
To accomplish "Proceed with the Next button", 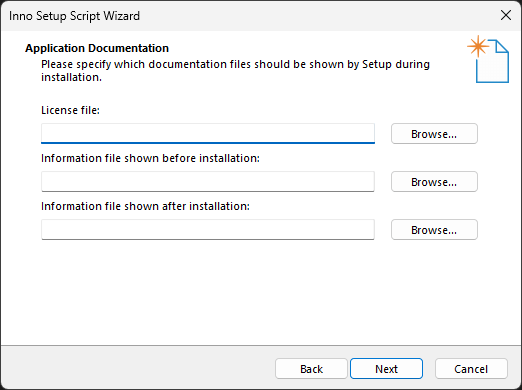I will point(386,369).
